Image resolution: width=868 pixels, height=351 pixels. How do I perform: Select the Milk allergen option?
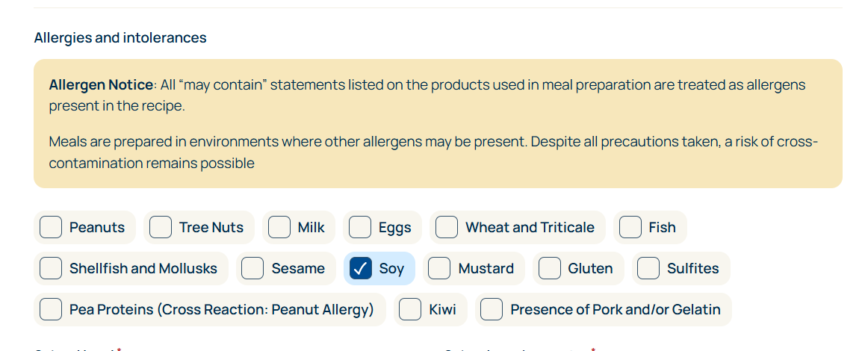[279, 227]
